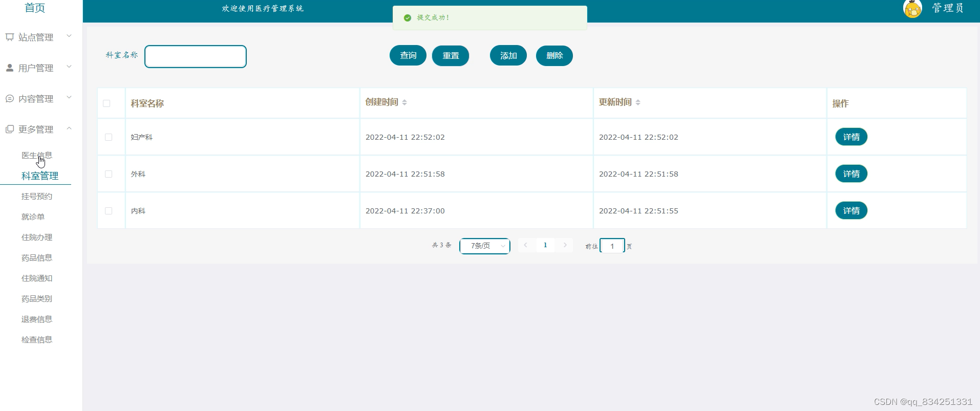Toggle the select-all header checkbox

click(x=106, y=103)
